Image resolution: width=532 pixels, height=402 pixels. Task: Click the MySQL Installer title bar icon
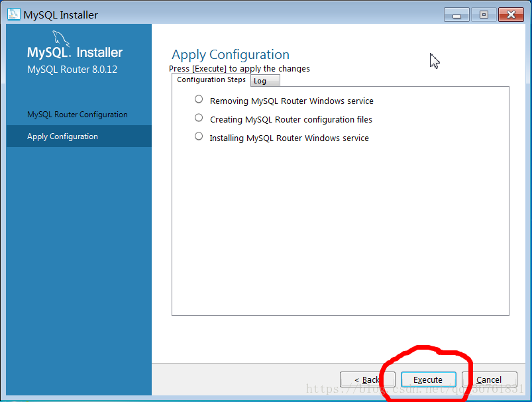click(13, 14)
